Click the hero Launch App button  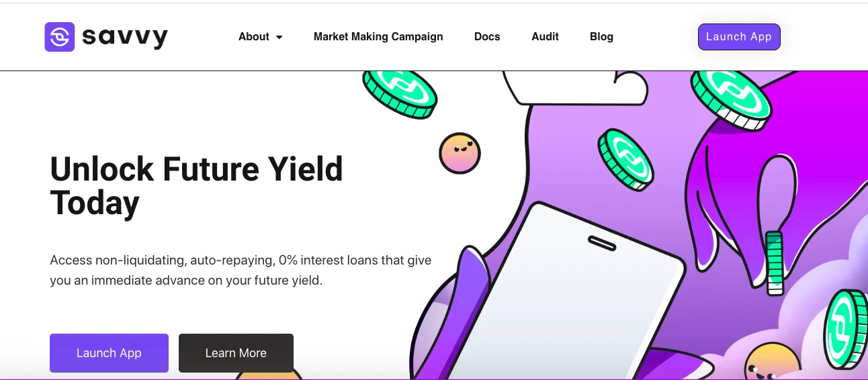point(109,353)
